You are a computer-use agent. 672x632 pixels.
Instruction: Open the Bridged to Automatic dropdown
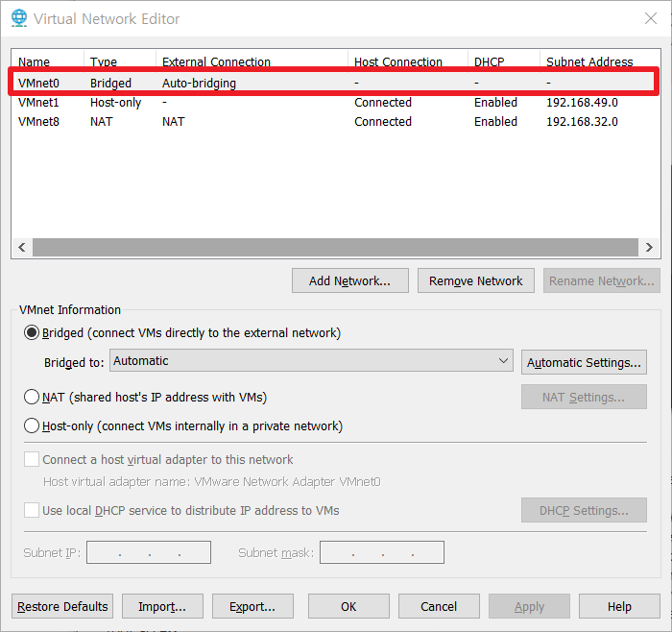coord(311,361)
